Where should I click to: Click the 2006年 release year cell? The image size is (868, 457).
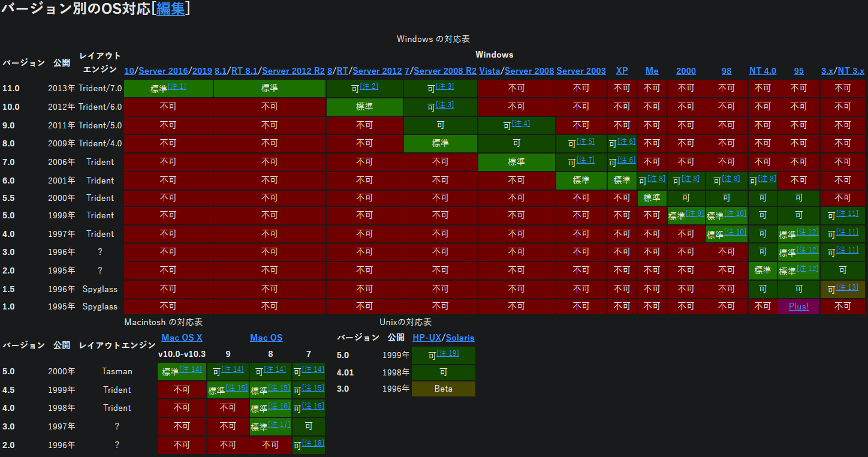click(x=62, y=162)
